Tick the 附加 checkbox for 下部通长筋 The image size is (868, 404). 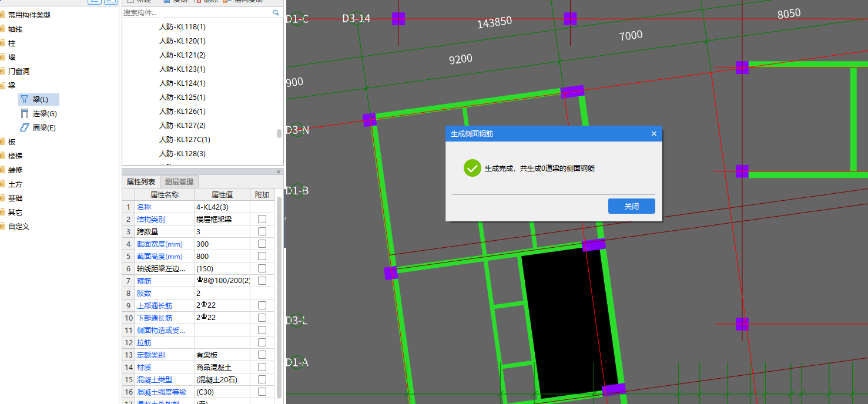(x=262, y=318)
